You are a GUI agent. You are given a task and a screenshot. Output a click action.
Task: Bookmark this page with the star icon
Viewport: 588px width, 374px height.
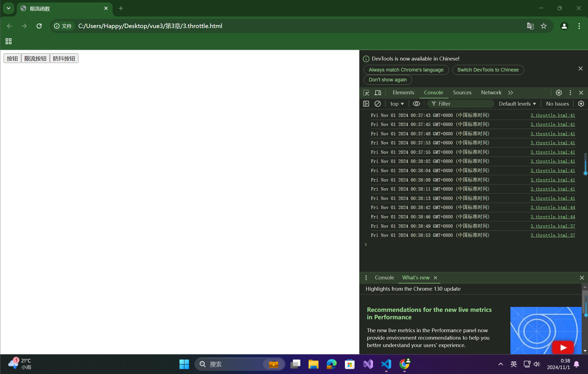(x=543, y=26)
